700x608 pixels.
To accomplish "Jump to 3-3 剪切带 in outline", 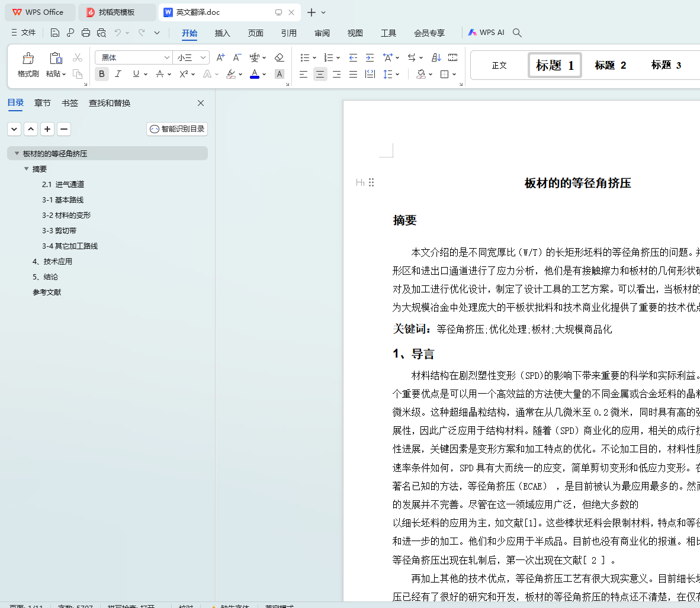I will pos(59,230).
